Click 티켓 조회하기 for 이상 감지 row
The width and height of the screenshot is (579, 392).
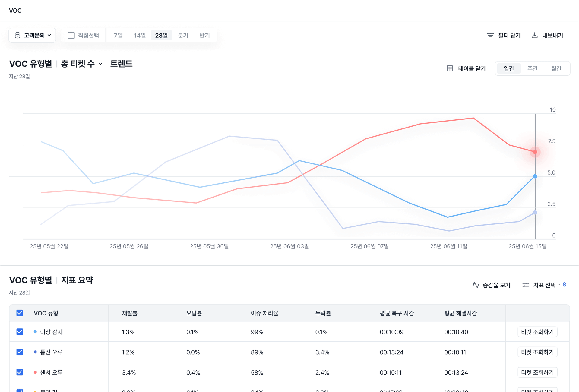pos(537,332)
